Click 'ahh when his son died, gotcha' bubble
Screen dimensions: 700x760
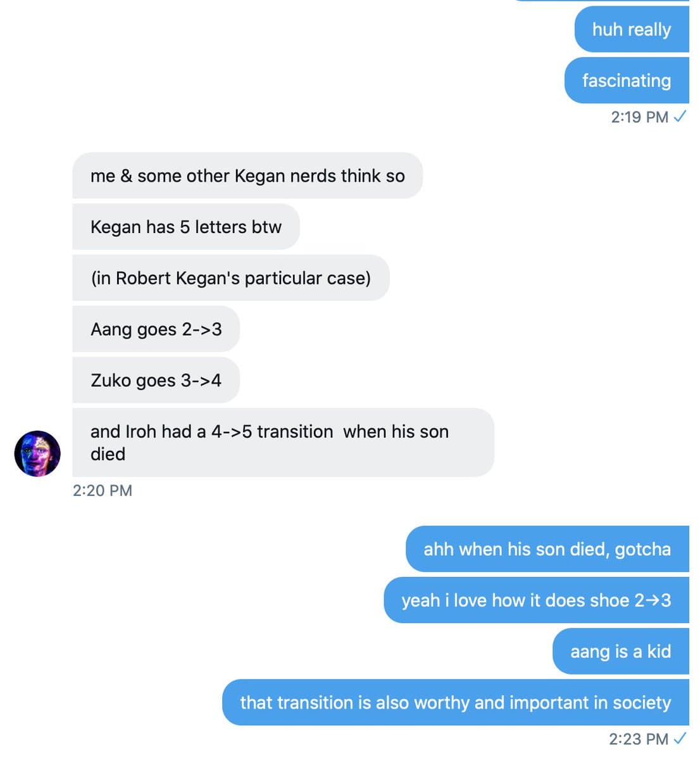coord(547,549)
